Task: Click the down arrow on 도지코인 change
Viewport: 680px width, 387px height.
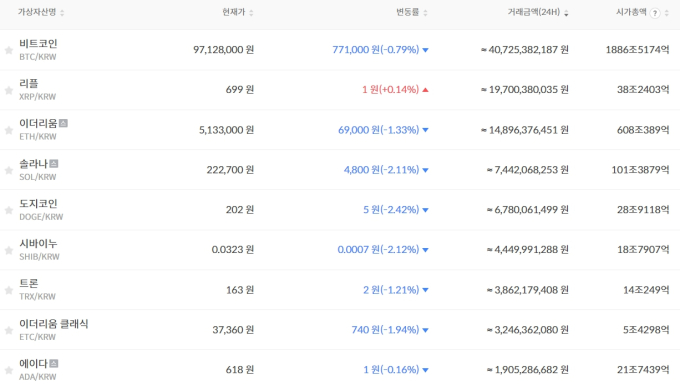Action: click(425, 210)
